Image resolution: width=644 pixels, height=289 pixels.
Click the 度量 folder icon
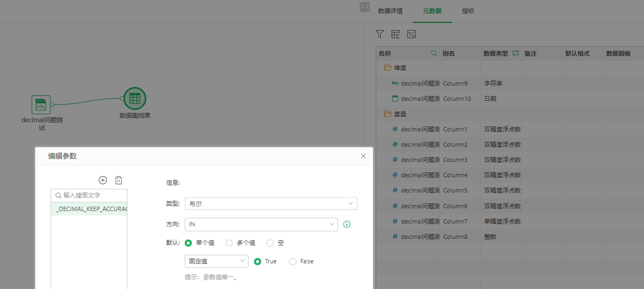click(x=387, y=114)
